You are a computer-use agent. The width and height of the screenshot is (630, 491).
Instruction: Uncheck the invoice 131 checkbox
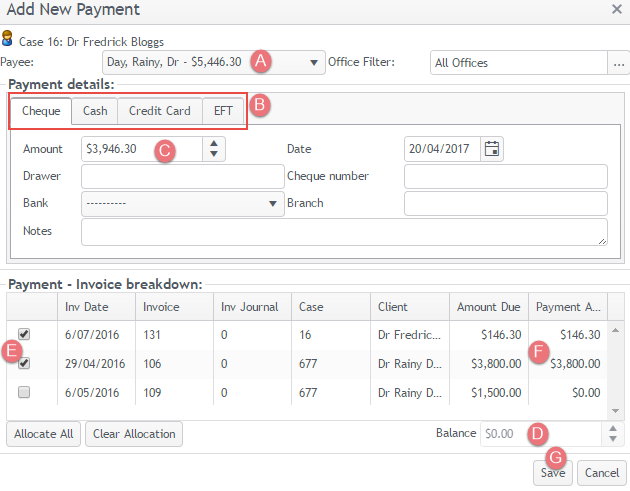click(24, 334)
